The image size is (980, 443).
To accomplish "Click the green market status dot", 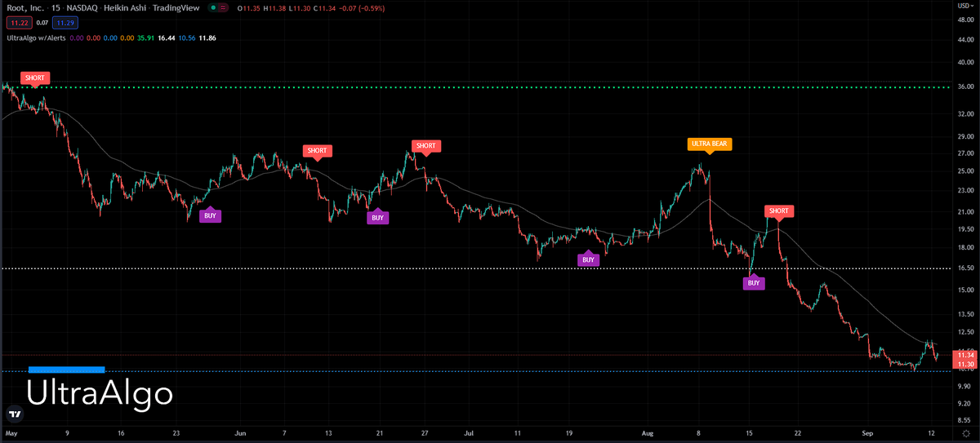I will tap(214, 8).
